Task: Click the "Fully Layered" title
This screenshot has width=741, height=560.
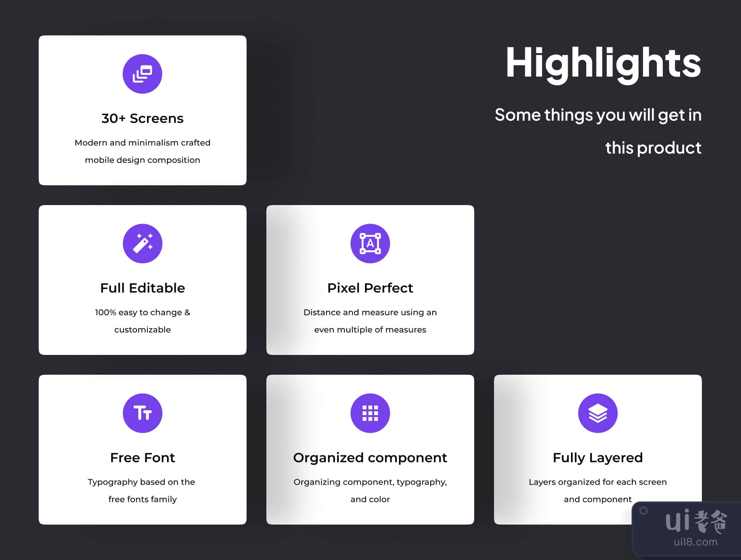Action: point(598,458)
